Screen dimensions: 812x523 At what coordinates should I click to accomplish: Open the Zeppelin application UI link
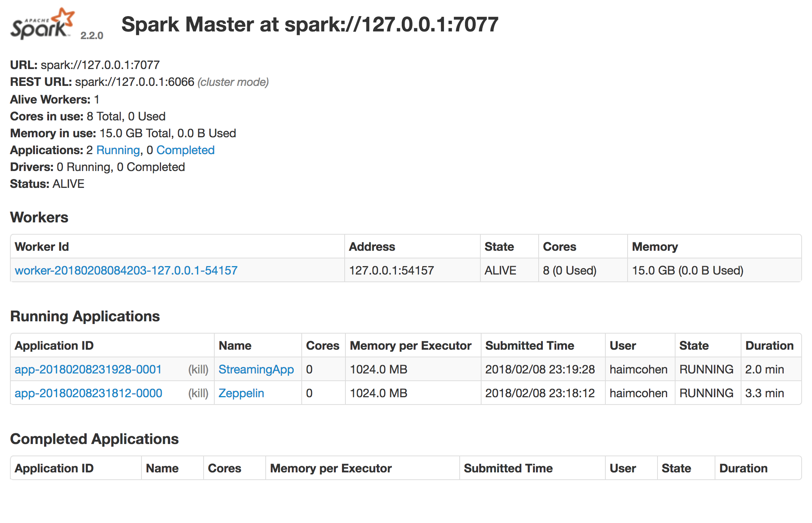click(241, 393)
